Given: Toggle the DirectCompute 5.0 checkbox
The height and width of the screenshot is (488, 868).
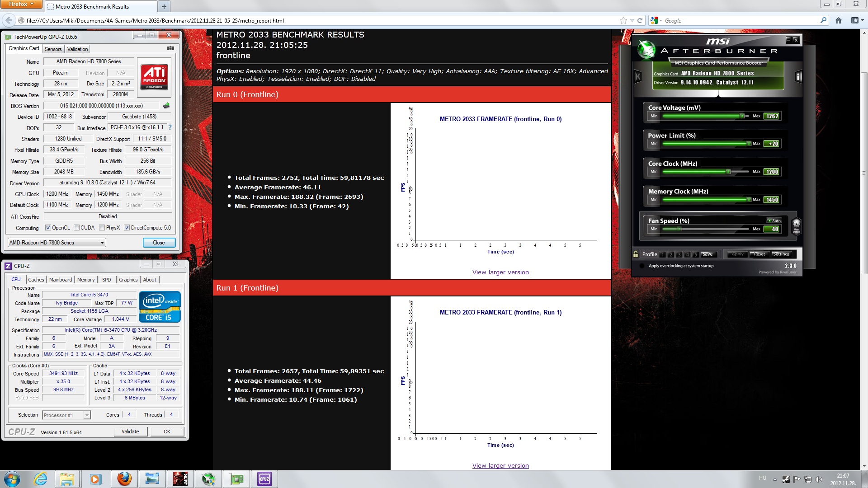Looking at the screenshot, I should [x=127, y=228].
